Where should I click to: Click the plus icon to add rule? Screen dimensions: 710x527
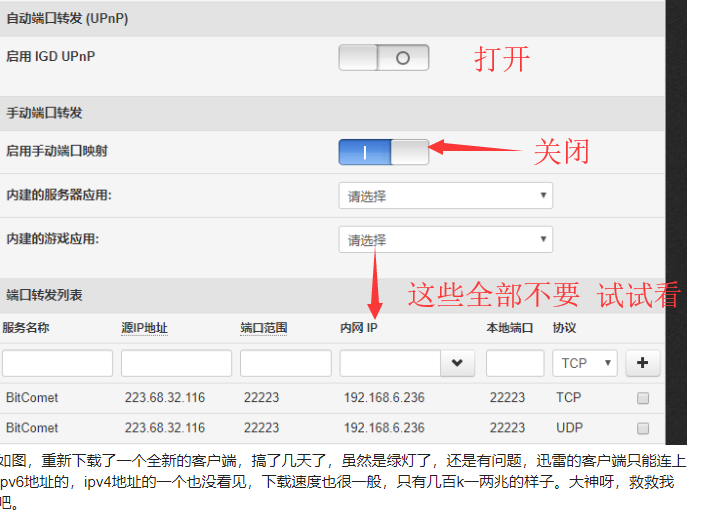tap(642, 363)
